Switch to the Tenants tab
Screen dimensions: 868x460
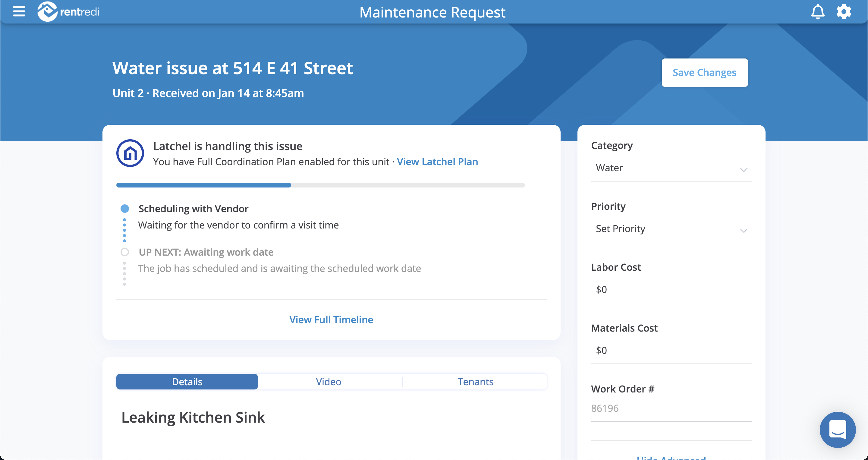coord(475,382)
